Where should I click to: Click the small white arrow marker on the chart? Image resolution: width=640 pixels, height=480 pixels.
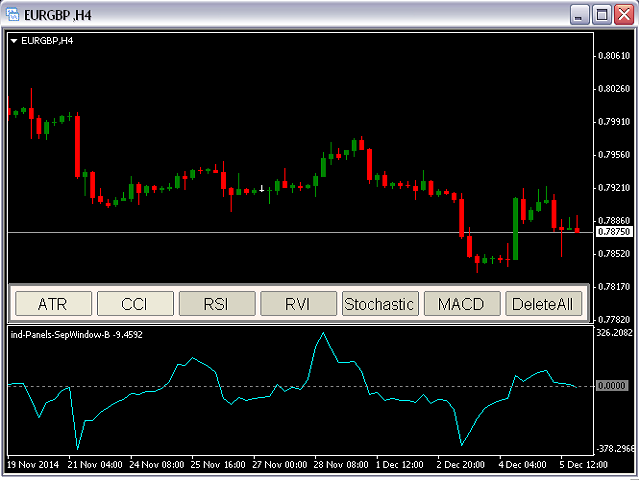pos(262,187)
